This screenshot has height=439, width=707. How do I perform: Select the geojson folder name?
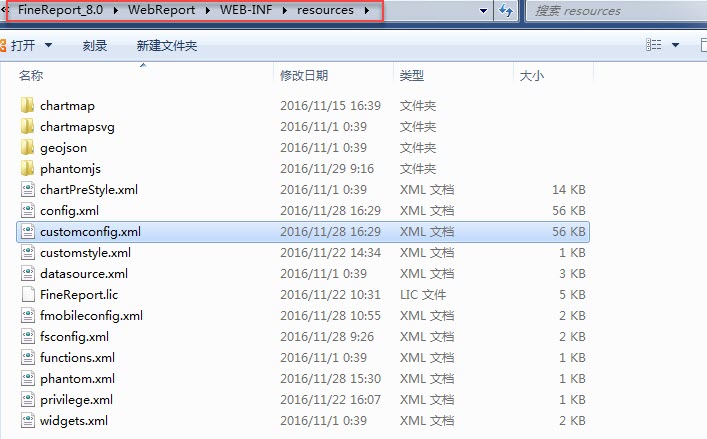click(63, 147)
